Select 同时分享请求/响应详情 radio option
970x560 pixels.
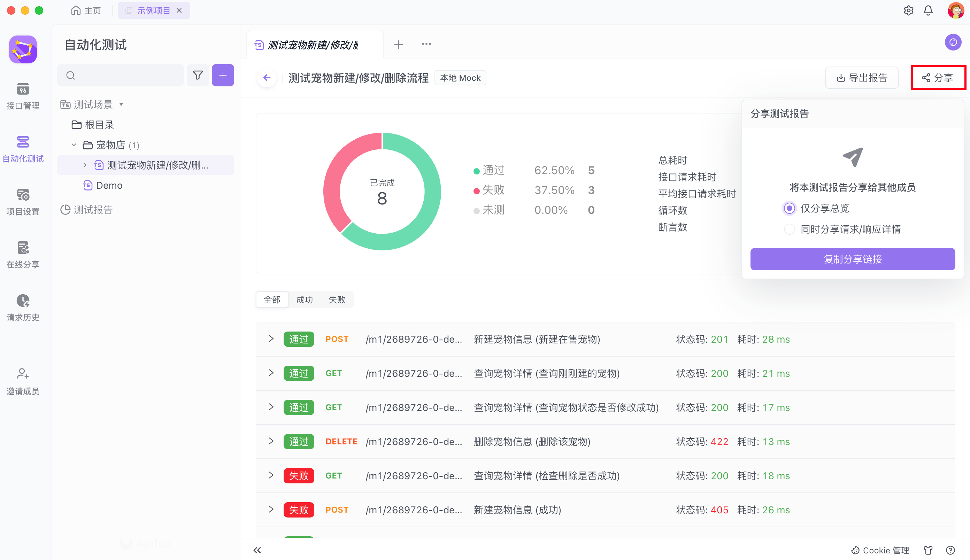click(789, 230)
